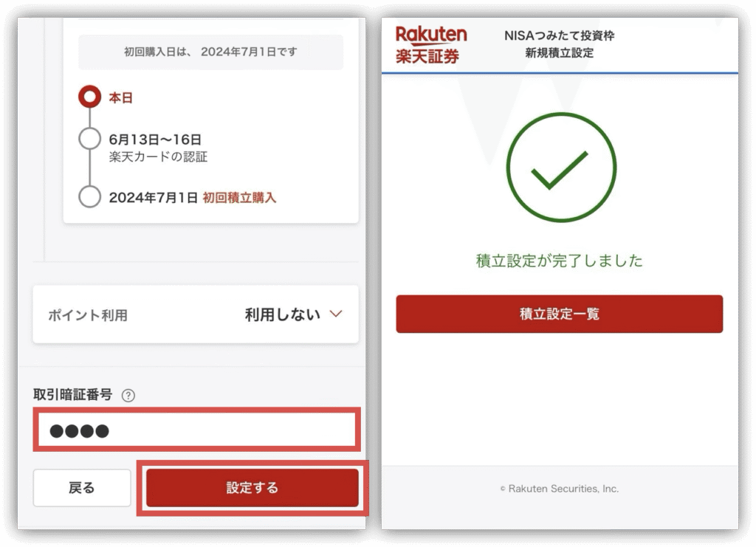Select the 本日 timeline step circle
The height and width of the screenshot is (547, 756).
tap(89, 97)
